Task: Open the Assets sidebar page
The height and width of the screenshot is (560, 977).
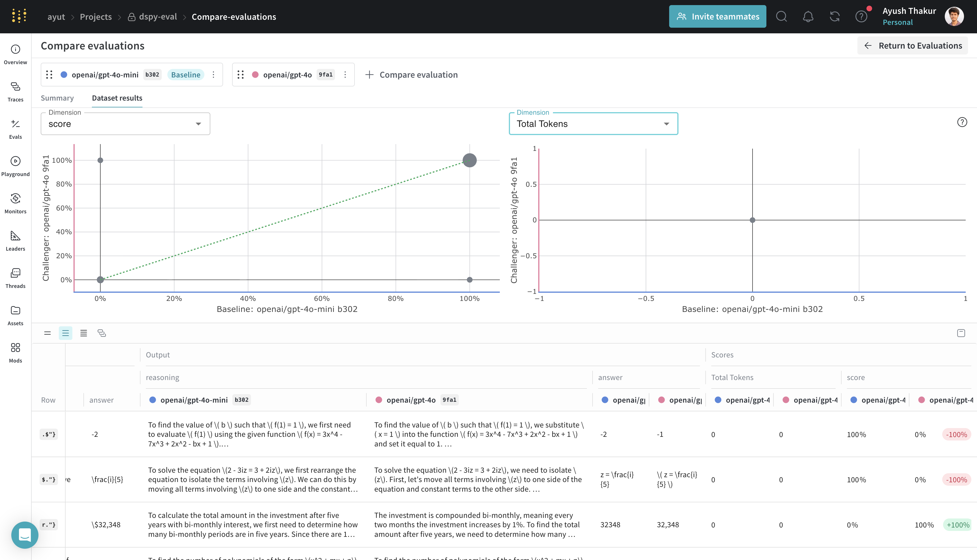Action: (x=15, y=315)
